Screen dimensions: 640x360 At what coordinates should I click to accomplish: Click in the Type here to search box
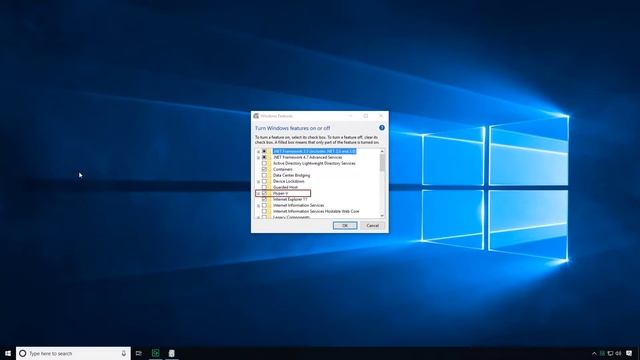[x=73, y=353]
